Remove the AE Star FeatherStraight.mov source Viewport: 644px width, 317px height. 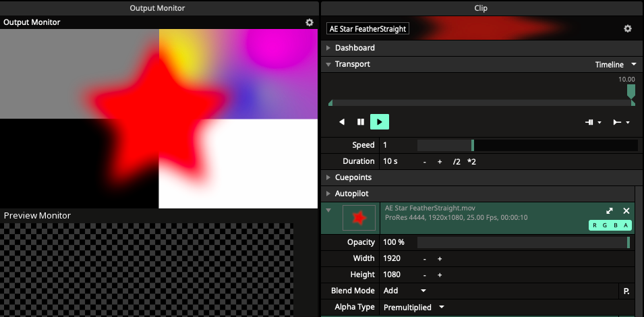tap(626, 211)
